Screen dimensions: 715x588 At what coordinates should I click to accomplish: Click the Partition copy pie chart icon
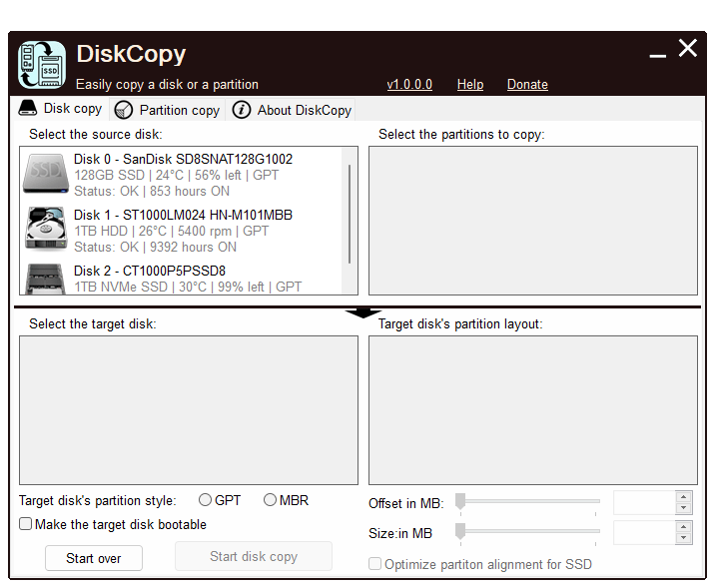pyautogui.click(x=124, y=110)
